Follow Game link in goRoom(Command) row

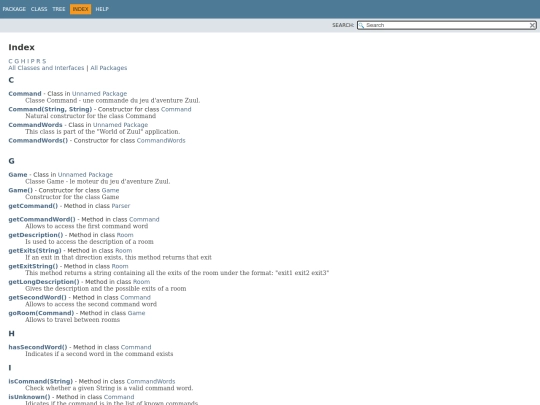pyautogui.click(x=136, y=313)
